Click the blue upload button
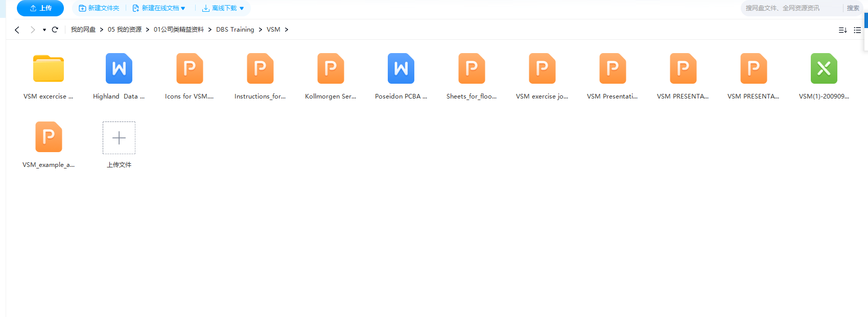This screenshot has width=868, height=317. 40,8
